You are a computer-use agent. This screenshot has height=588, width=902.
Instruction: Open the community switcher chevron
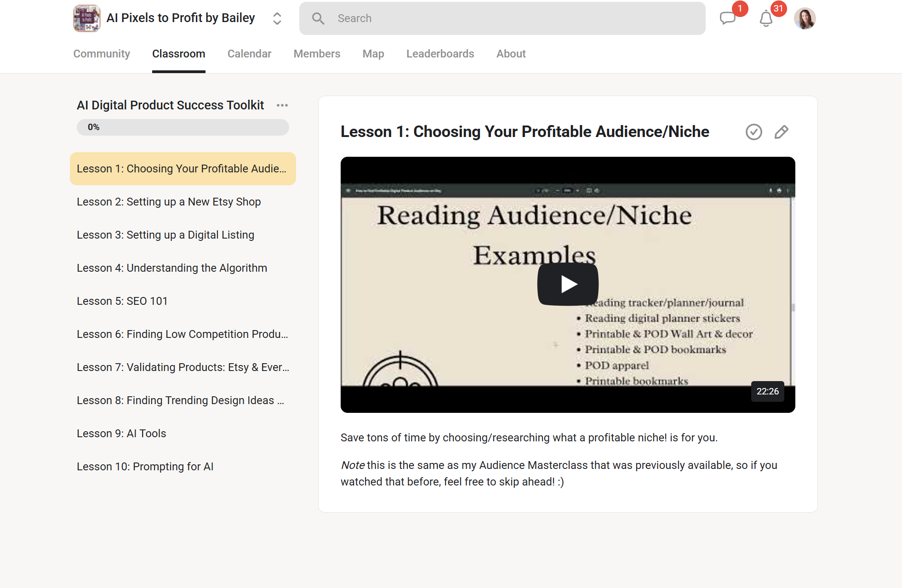coord(277,18)
